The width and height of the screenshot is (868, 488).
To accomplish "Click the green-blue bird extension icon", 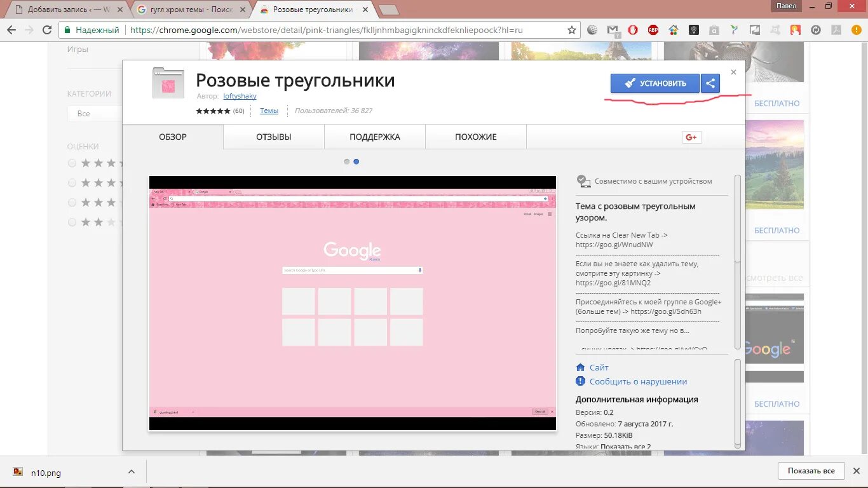I will (735, 30).
